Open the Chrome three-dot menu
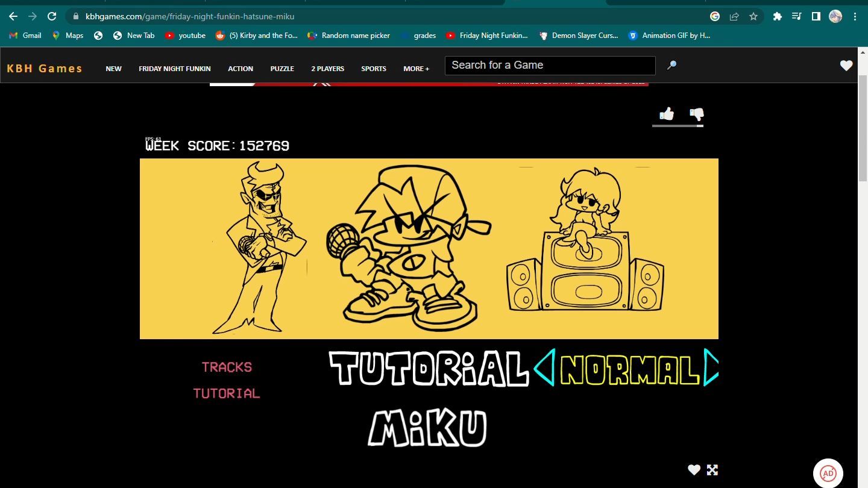868x488 pixels. pos(855,16)
